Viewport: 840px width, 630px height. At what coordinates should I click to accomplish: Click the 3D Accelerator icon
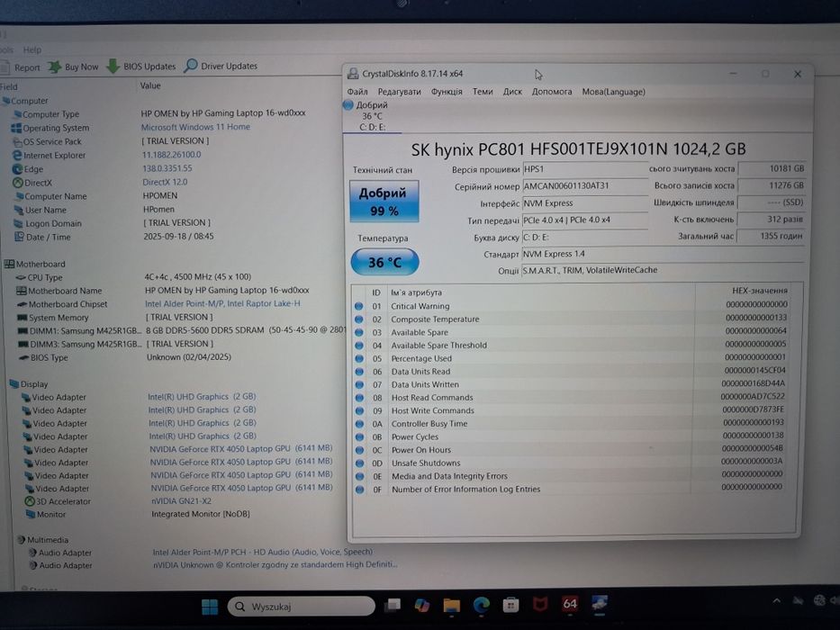click(x=30, y=501)
